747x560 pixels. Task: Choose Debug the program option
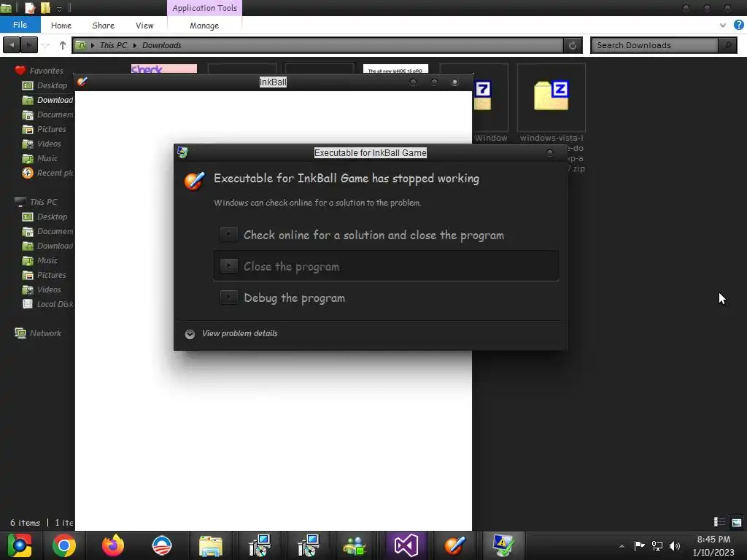(386, 297)
